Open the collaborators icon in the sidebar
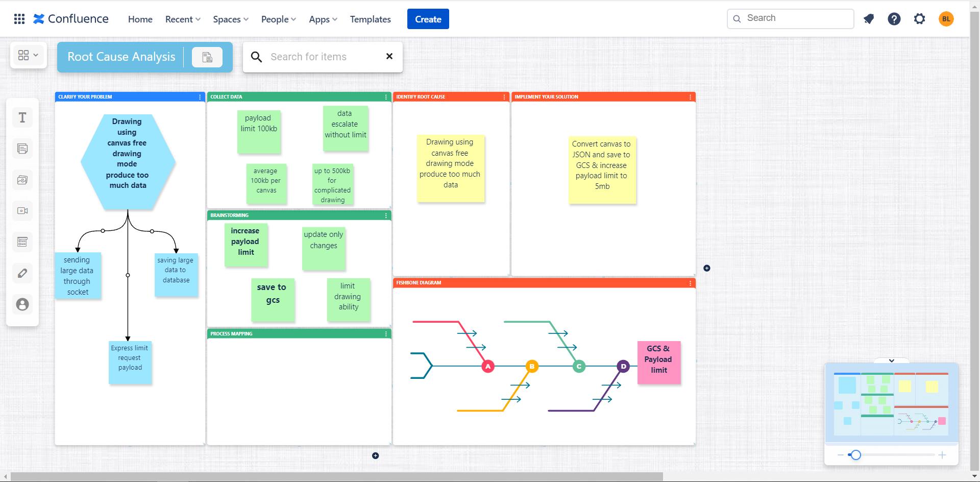The height and width of the screenshot is (482, 980). pos(22,304)
